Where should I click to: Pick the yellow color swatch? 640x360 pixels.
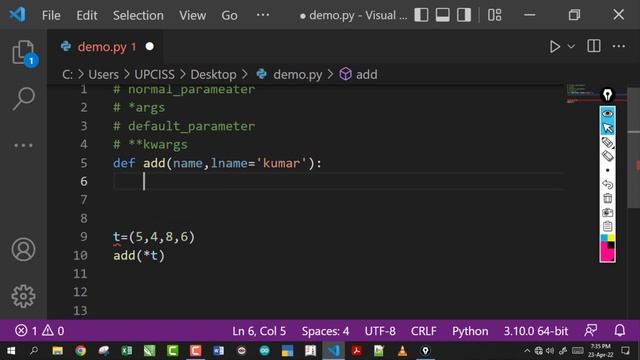(x=611, y=238)
